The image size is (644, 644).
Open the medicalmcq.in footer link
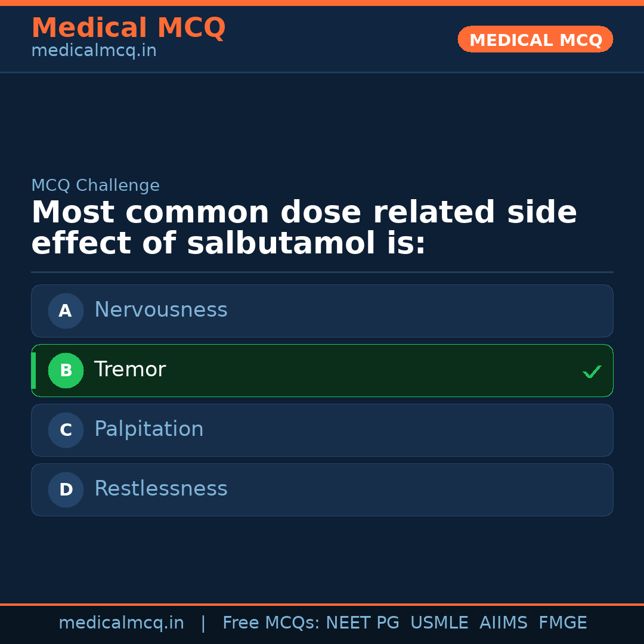(122, 623)
